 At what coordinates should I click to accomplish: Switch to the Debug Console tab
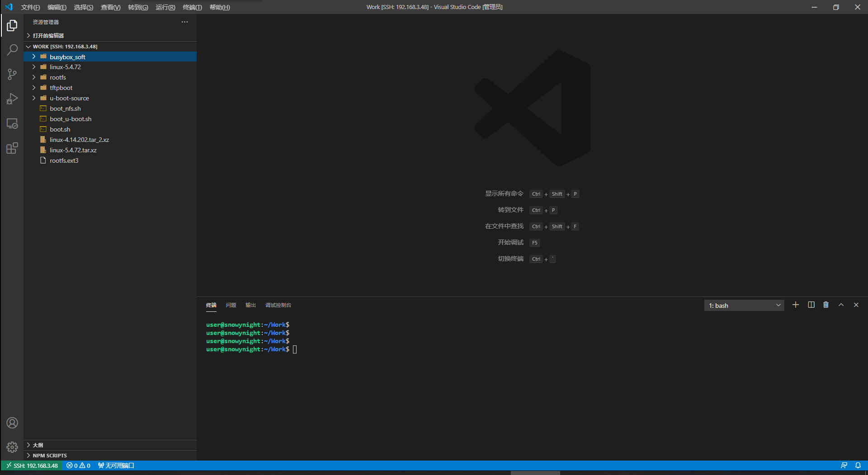(278, 305)
